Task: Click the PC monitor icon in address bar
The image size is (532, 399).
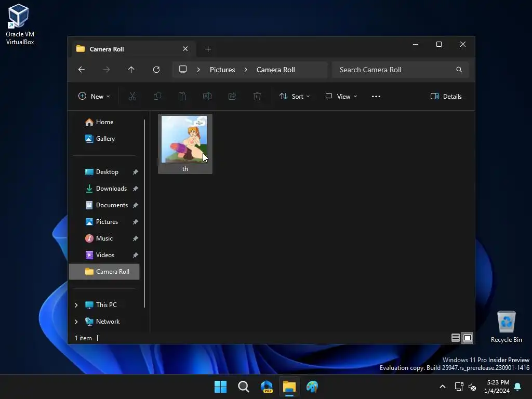Action: pos(183,70)
